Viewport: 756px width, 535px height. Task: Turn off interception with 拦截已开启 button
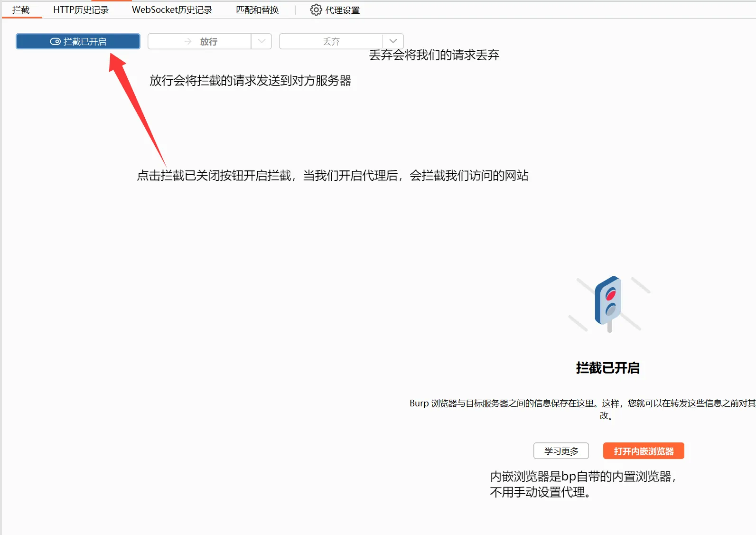(x=78, y=42)
